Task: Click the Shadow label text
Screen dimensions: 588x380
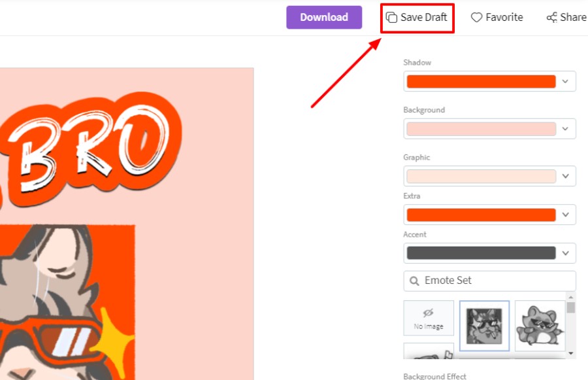Action: 417,62
